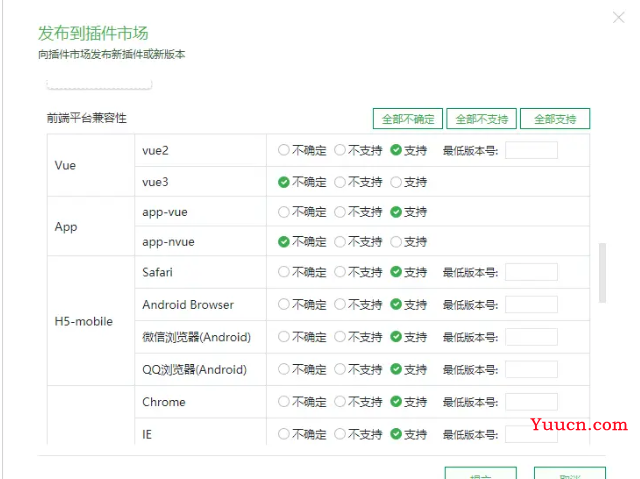Select 不支持 for QQ浏览器(Android)
Image resolution: width=640 pixels, height=479 pixels.
pyautogui.click(x=340, y=369)
